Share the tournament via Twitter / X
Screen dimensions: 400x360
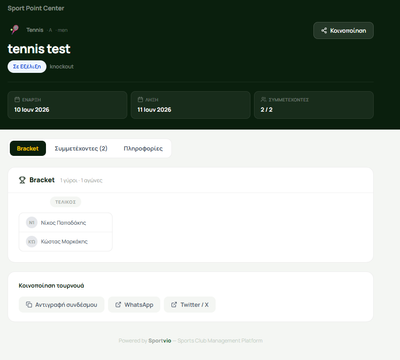[190, 305]
